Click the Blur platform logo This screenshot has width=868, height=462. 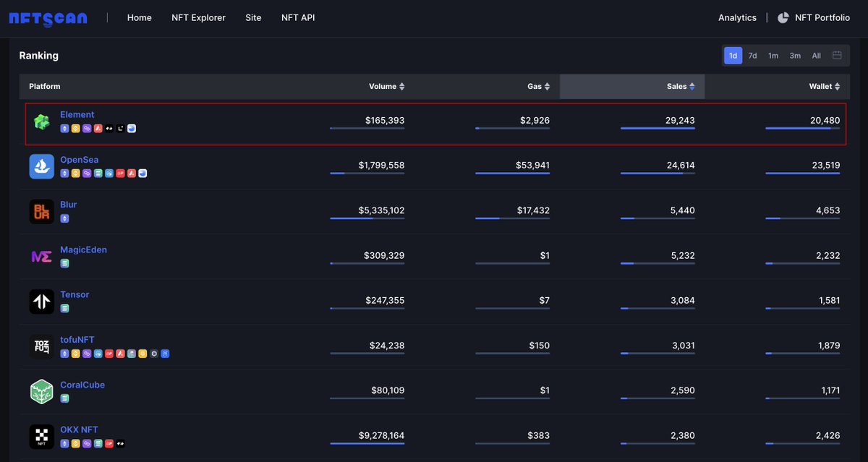pos(42,211)
